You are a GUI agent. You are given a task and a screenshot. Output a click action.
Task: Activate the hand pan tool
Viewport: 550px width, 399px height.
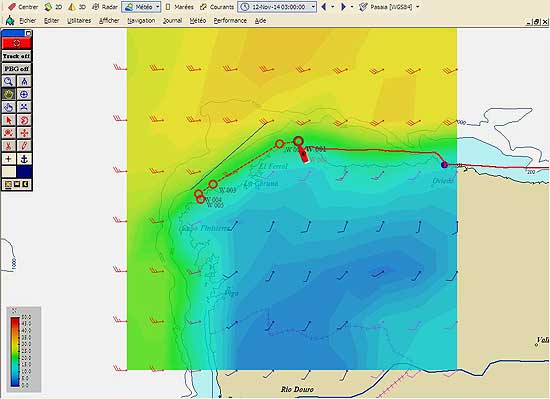[9, 107]
